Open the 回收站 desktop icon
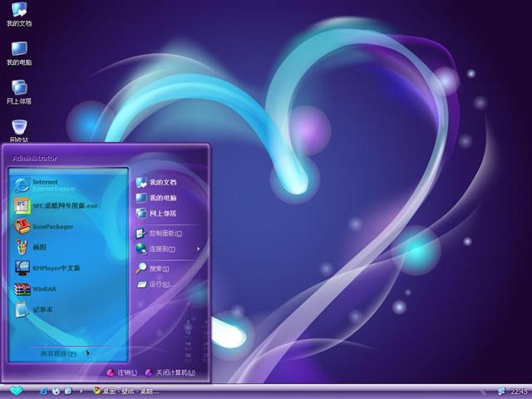The width and height of the screenshot is (532, 399). point(18,128)
